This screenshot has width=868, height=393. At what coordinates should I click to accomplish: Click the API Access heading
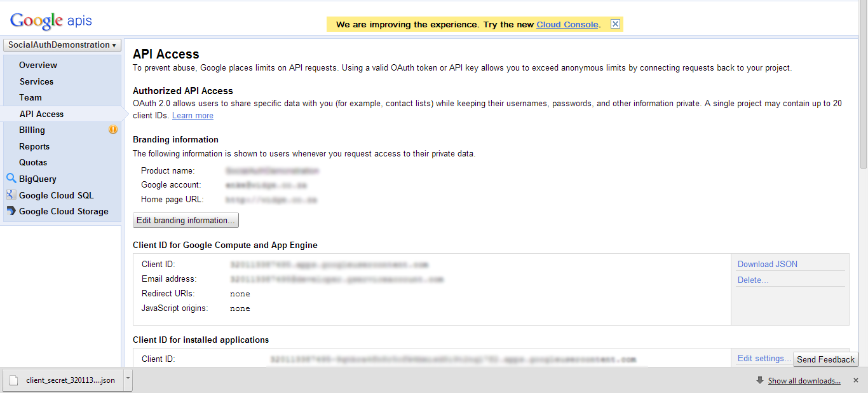(166, 54)
